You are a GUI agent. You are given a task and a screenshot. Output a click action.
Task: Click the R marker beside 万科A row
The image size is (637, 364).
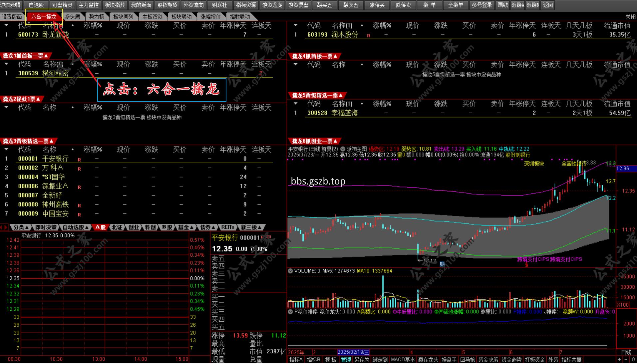pyautogui.click(x=79, y=169)
